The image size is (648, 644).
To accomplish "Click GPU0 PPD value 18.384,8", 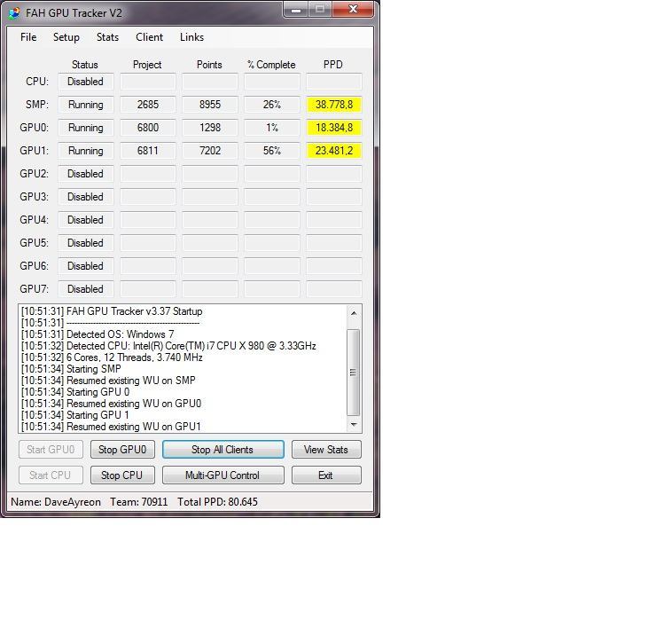I will [x=334, y=128].
